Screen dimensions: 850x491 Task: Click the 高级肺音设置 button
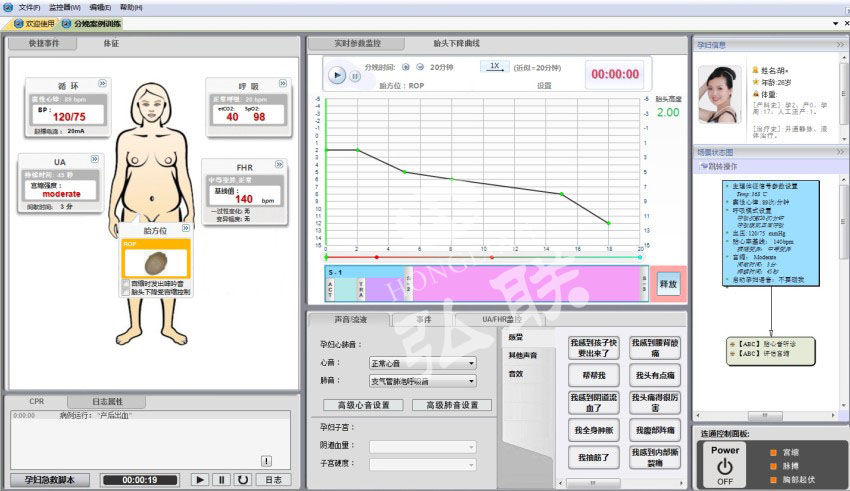tap(452, 405)
